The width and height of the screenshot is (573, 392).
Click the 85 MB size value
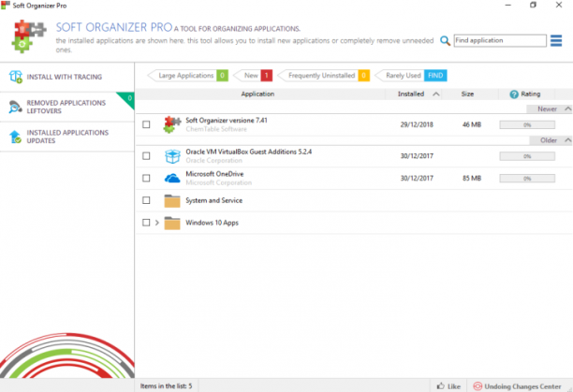pyautogui.click(x=472, y=179)
